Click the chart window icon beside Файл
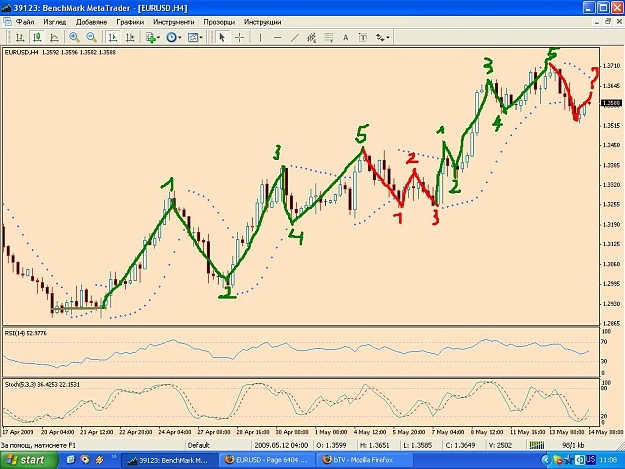 (x=7, y=22)
